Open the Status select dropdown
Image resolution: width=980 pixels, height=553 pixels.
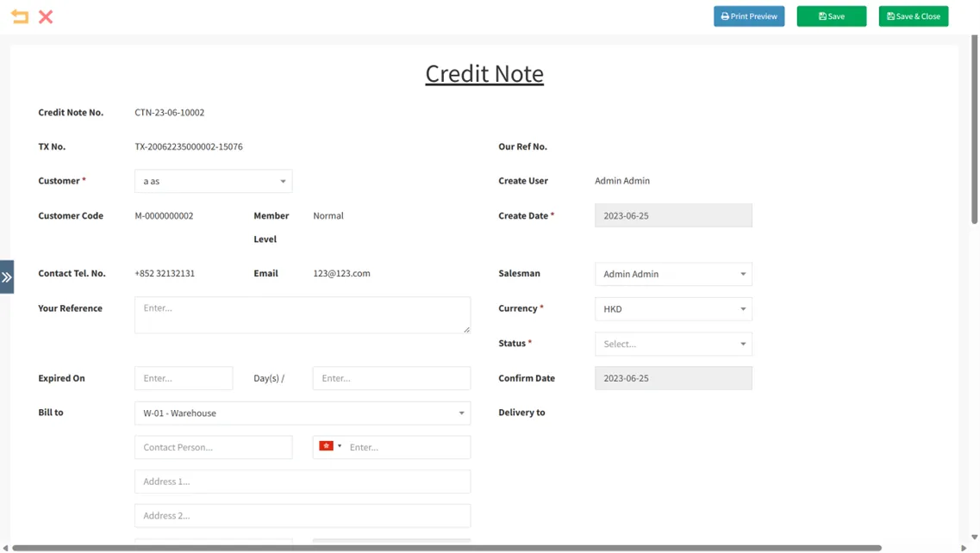click(672, 344)
